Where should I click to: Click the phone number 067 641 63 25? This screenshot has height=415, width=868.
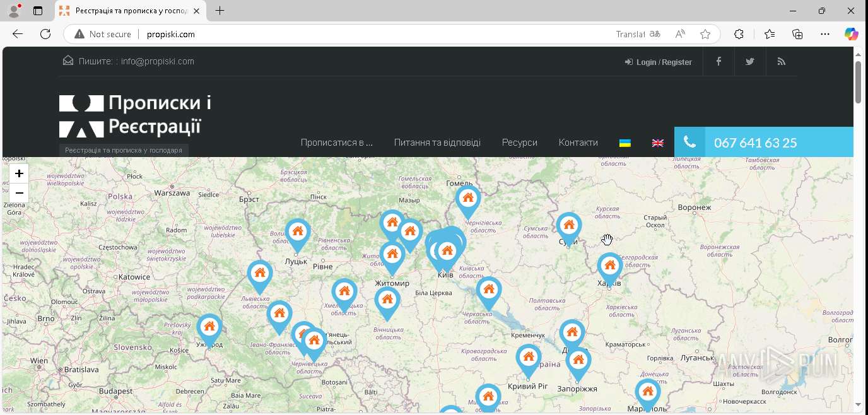[755, 143]
